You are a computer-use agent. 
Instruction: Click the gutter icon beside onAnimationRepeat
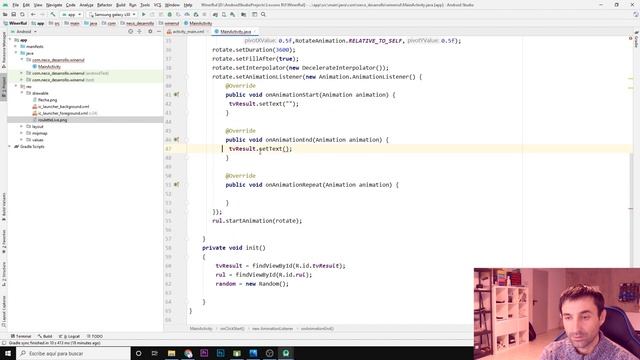click(x=176, y=184)
